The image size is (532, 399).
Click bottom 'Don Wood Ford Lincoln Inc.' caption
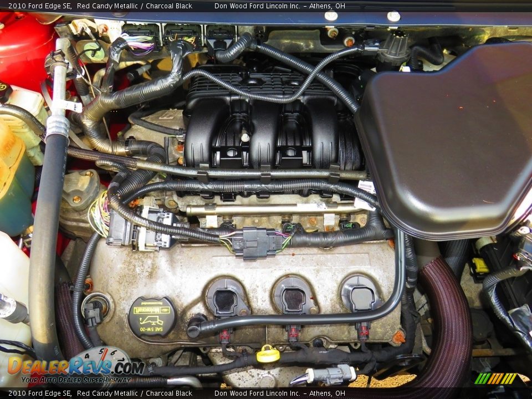[257, 393]
